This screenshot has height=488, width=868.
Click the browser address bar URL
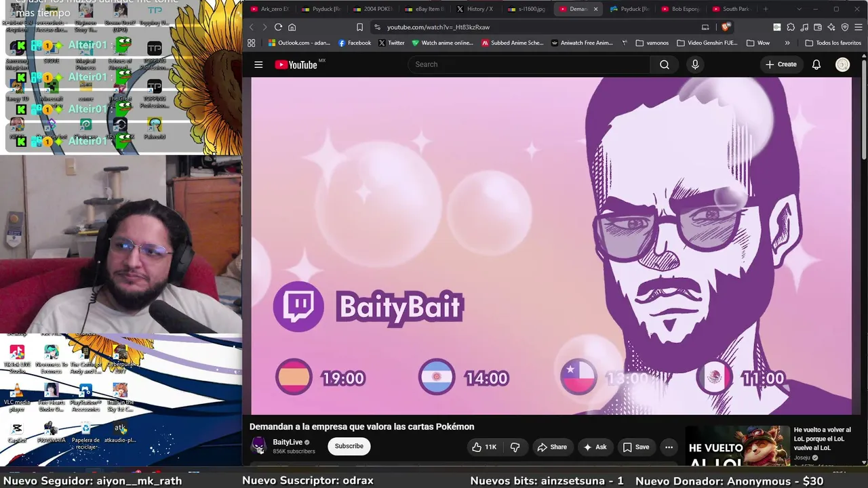(x=438, y=27)
